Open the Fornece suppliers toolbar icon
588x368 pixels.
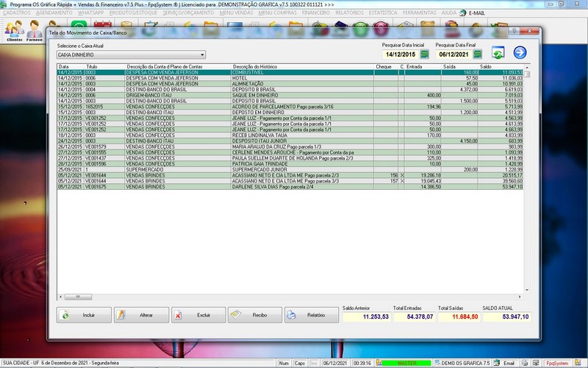pos(34,30)
